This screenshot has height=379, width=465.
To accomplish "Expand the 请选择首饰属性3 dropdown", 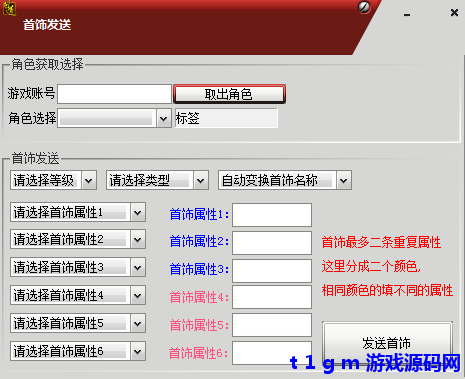I will coord(138,267).
